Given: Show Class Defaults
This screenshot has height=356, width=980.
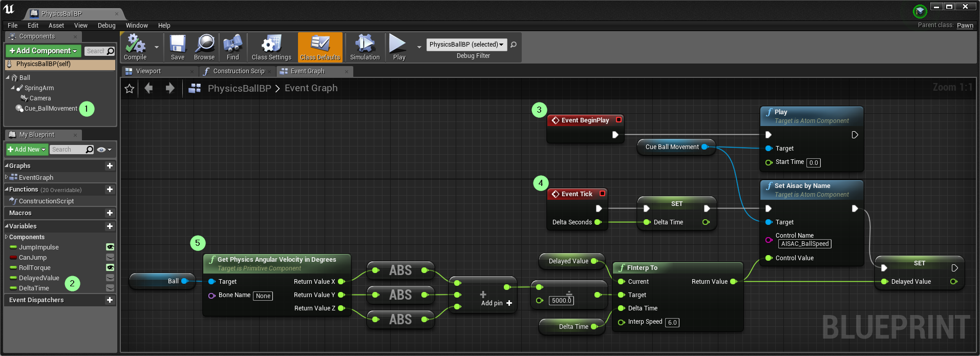Looking at the screenshot, I should [320, 47].
